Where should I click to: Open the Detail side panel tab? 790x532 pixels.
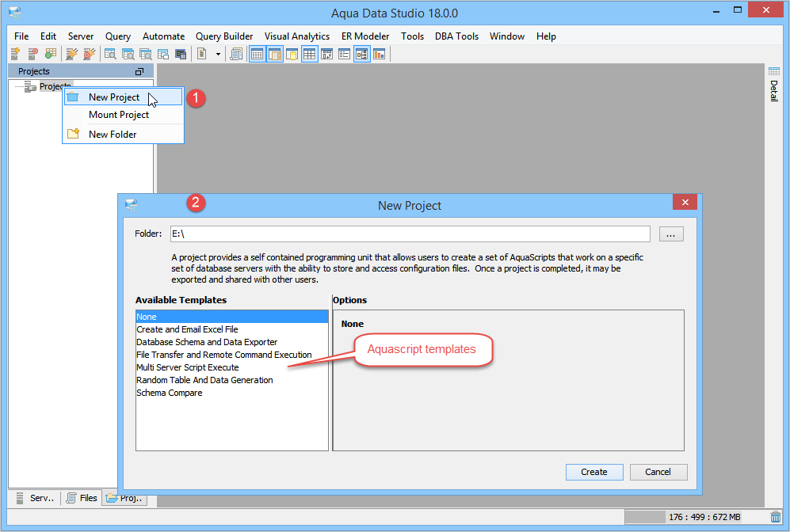pos(774,84)
